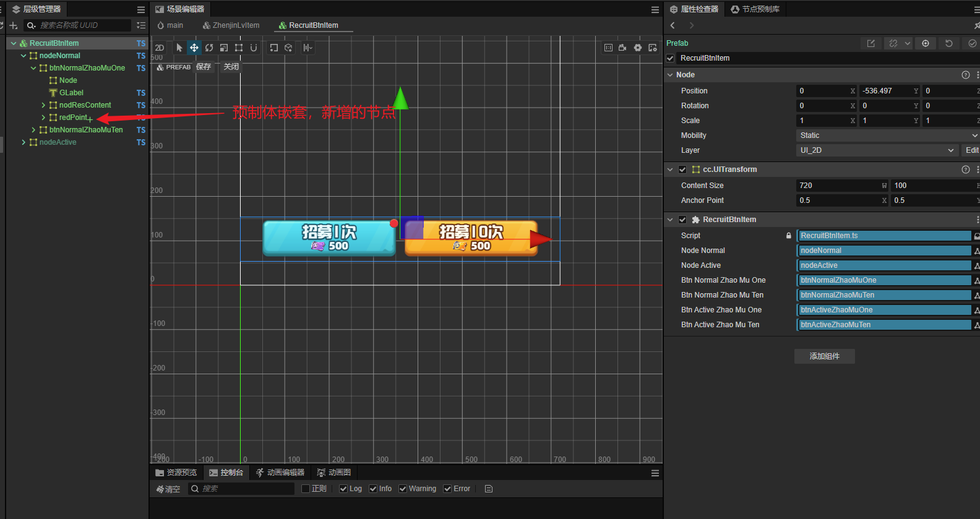
Task: Open scene editor gear settings
Action: coord(638,48)
